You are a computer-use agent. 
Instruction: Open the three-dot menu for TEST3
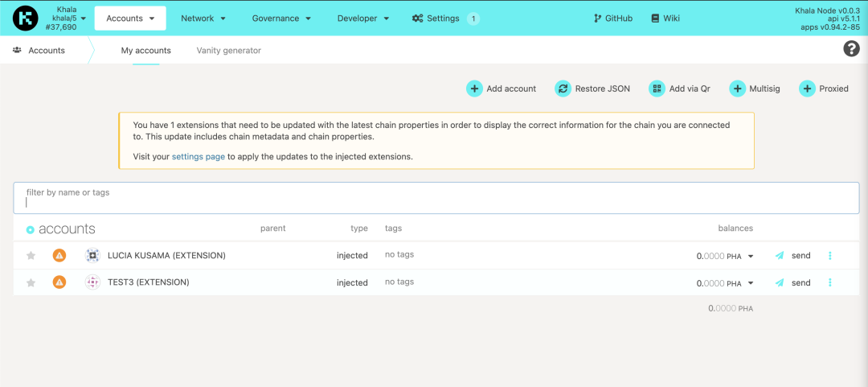tap(830, 282)
